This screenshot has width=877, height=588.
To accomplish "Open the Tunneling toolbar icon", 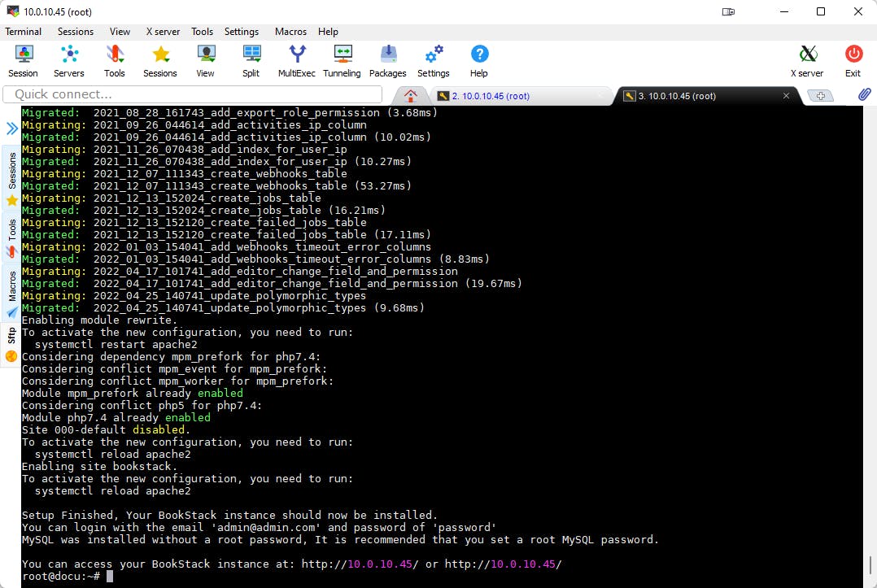I will (x=342, y=61).
